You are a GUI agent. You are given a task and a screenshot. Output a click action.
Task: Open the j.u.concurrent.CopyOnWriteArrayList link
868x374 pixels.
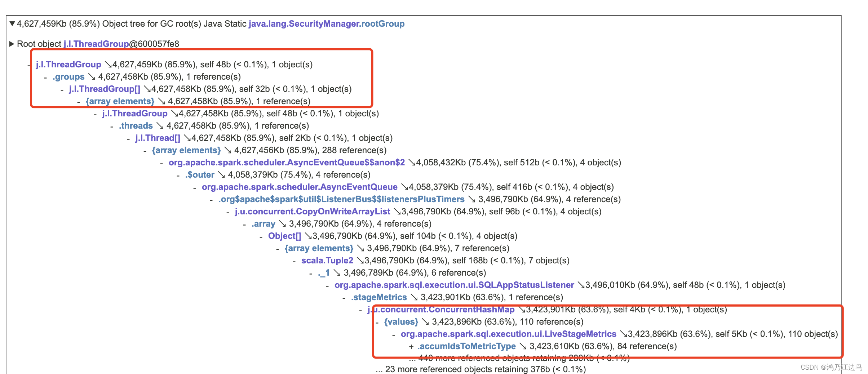click(313, 212)
